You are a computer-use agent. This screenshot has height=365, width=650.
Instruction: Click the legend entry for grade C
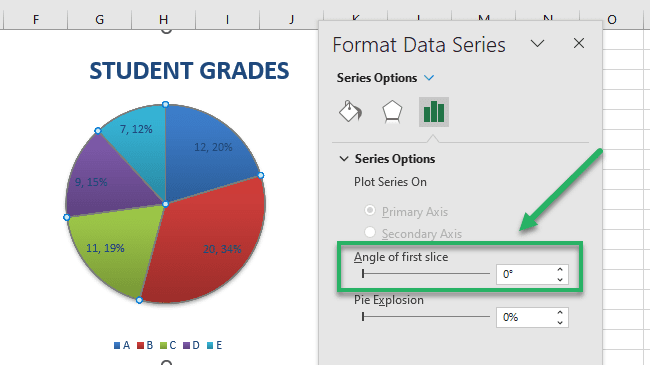pyautogui.click(x=168, y=345)
